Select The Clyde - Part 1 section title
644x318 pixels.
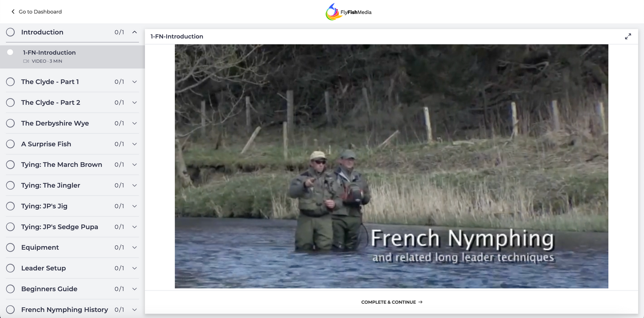pos(50,82)
